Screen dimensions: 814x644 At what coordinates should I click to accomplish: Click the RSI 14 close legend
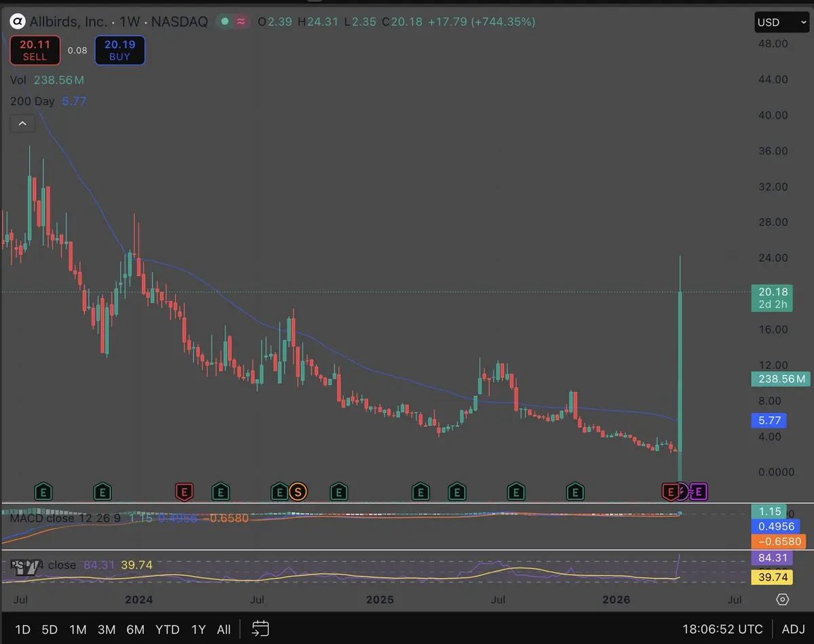[43, 565]
